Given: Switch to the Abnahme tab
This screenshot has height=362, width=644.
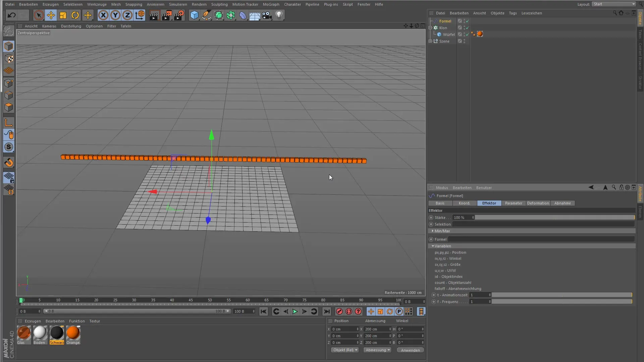Looking at the screenshot, I should [562, 203].
